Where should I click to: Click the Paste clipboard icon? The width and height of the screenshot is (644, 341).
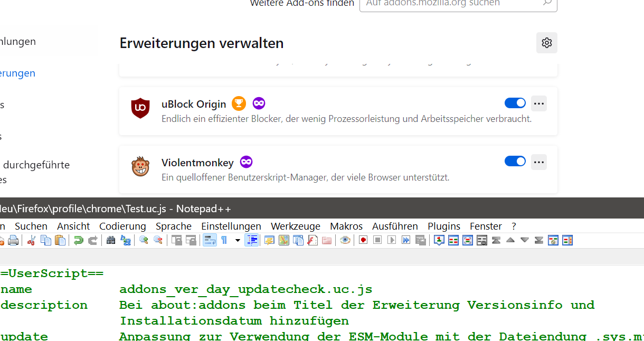(60, 240)
